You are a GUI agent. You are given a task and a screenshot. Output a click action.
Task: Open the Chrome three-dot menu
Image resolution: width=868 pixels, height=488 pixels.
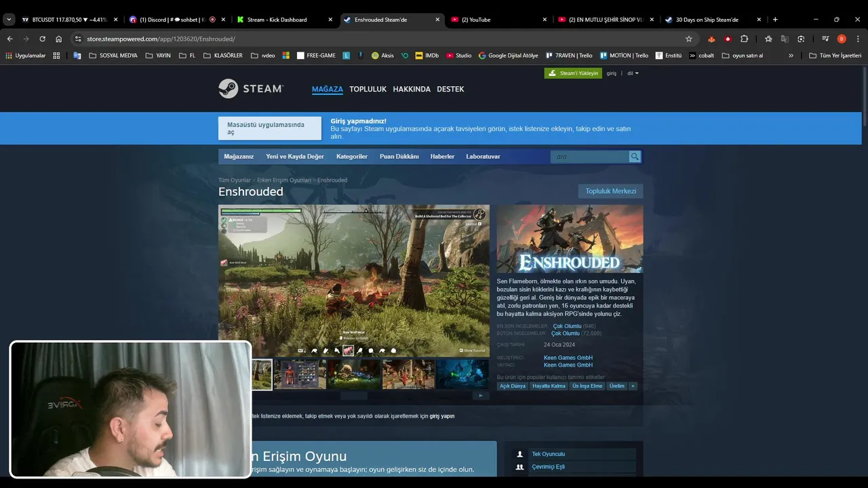pos(858,39)
